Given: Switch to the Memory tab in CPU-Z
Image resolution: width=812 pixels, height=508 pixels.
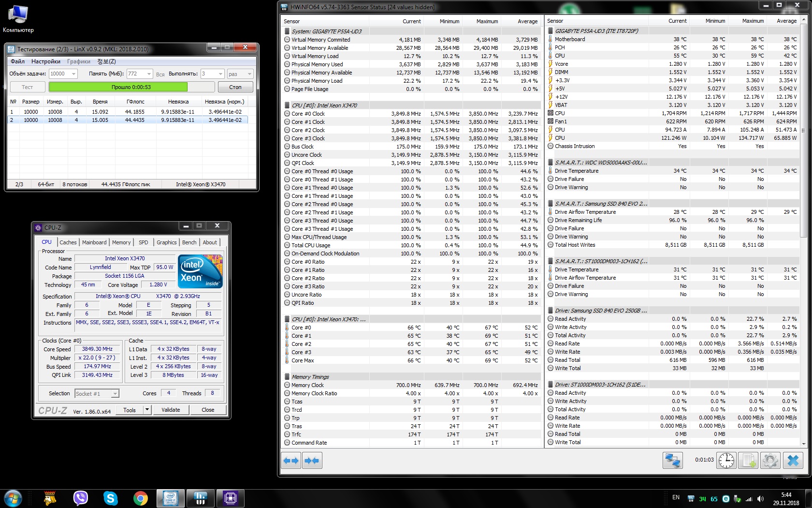Looking at the screenshot, I should tap(121, 242).
